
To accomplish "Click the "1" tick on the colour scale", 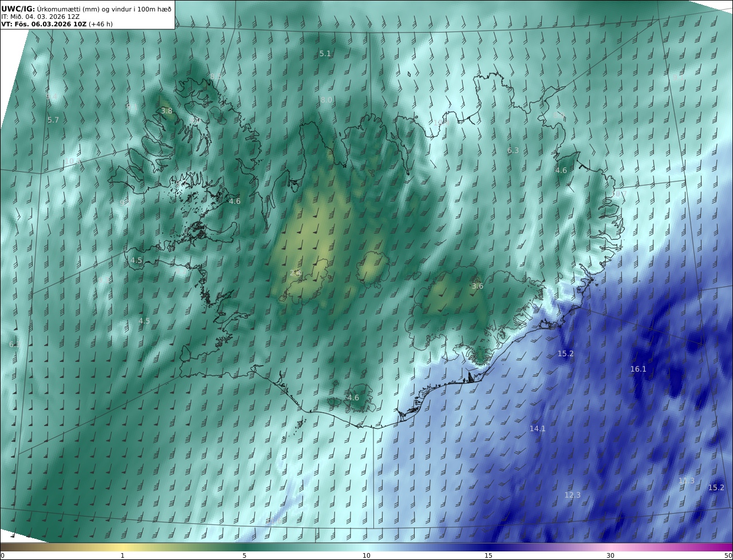I will click(123, 555).
